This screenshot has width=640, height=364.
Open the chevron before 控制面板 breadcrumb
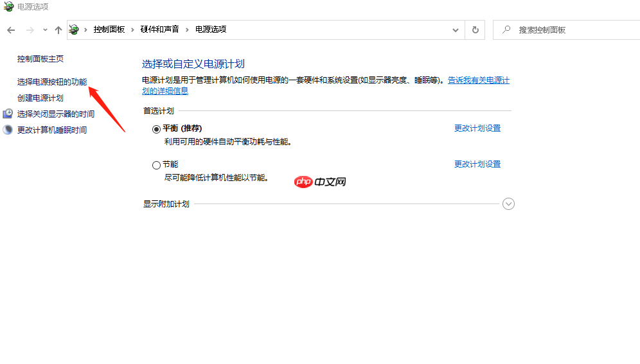(x=85, y=30)
